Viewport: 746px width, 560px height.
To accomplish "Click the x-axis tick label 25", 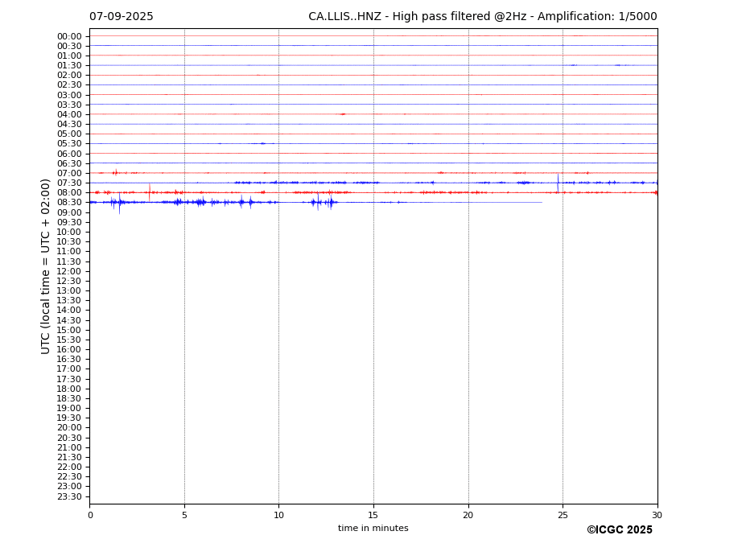I will point(563,515).
